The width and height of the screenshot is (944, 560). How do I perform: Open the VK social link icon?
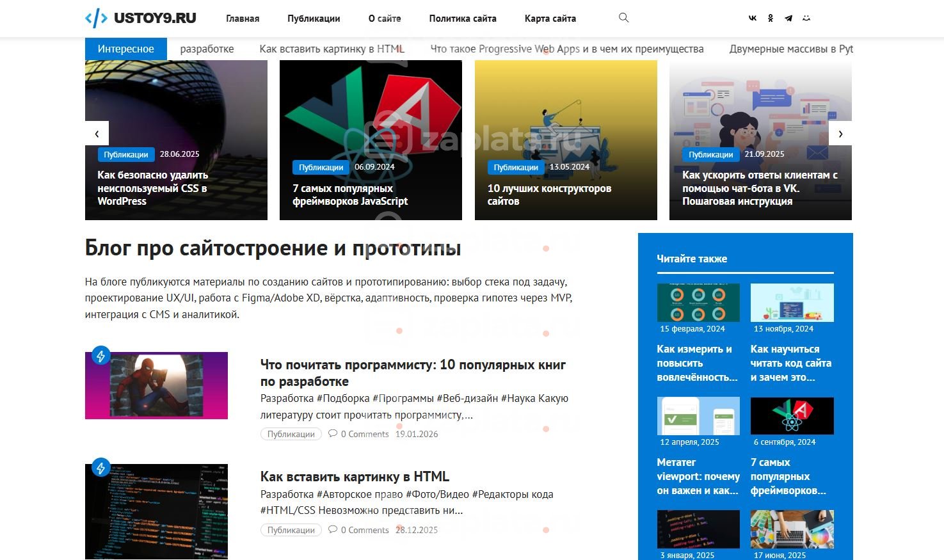pos(753,18)
